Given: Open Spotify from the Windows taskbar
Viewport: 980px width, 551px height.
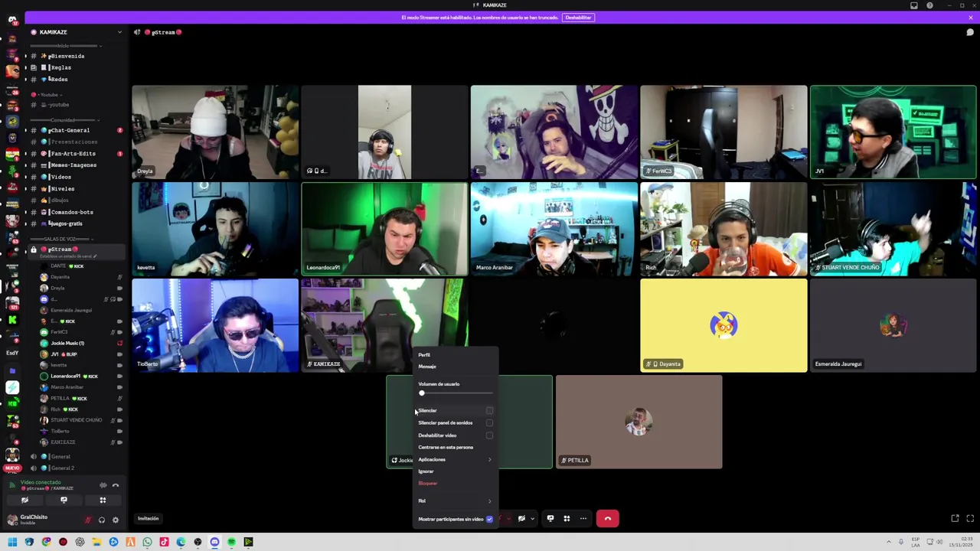Looking at the screenshot, I should (231, 542).
